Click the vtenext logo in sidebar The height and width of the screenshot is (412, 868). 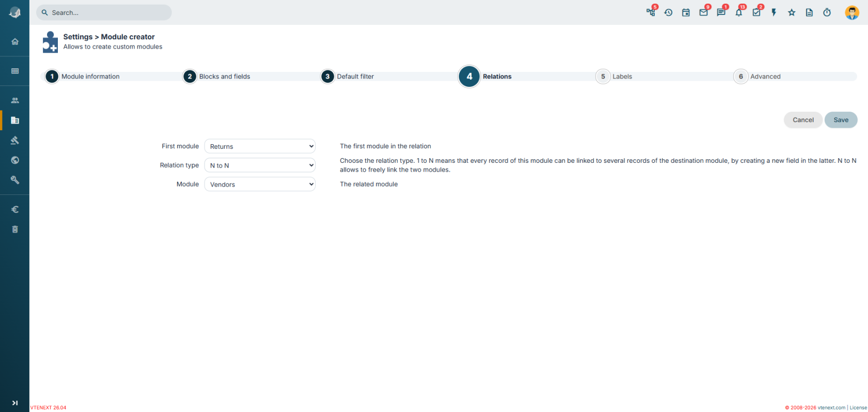[x=15, y=12]
